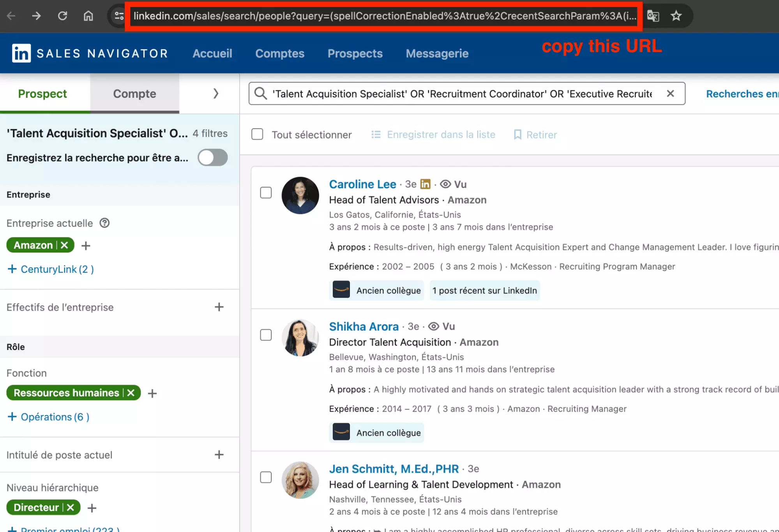Click the translate page icon
The image size is (779, 532).
pyautogui.click(x=653, y=16)
